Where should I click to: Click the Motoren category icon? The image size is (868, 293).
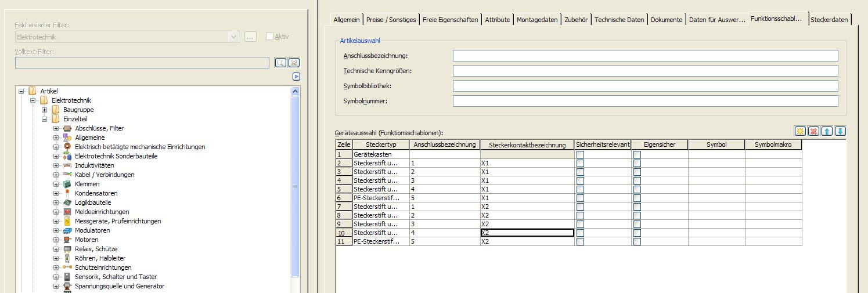point(67,240)
